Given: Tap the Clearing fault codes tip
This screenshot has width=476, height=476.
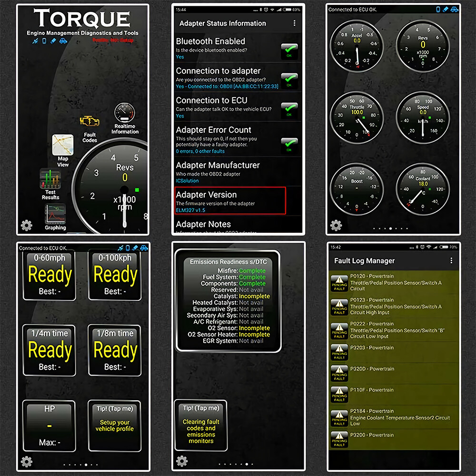Looking at the screenshot, I should (201, 425).
